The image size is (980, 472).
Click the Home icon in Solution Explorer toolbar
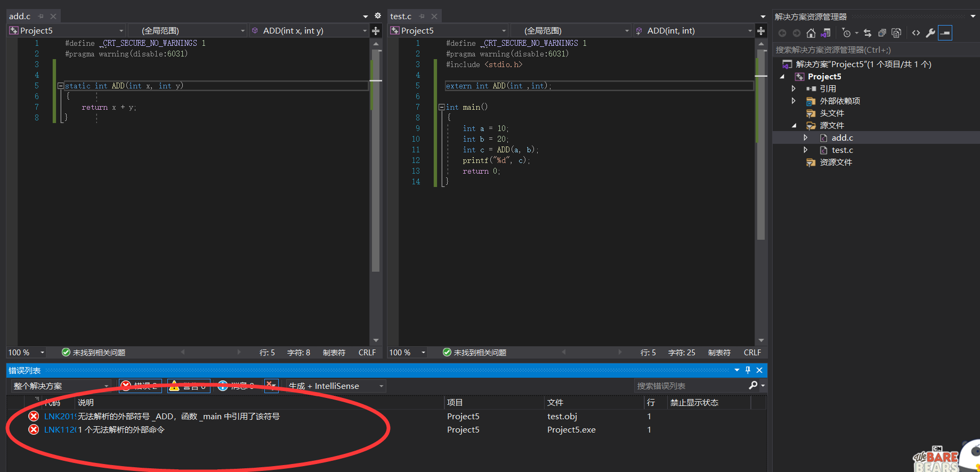click(x=811, y=33)
